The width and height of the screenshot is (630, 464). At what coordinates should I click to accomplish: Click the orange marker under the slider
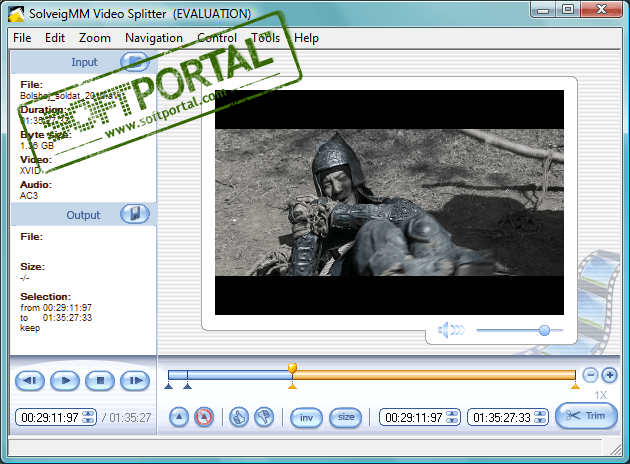[x=292, y=386]
